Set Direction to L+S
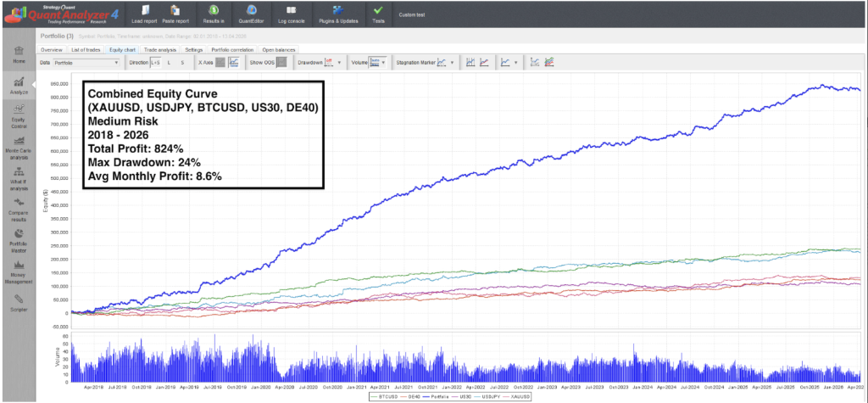 [x=155, y=63]
